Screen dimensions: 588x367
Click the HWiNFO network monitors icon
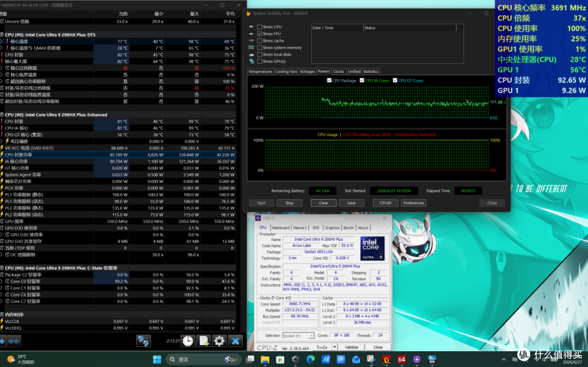pyautogui.click(x=143, y=341)
